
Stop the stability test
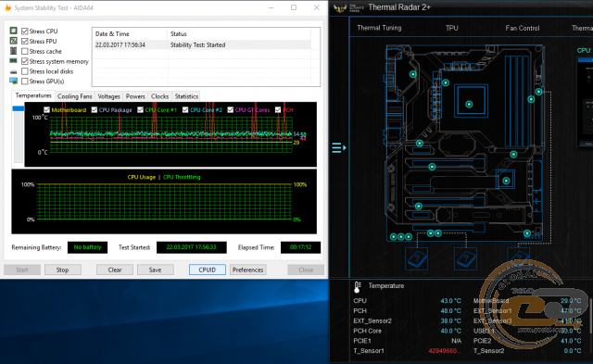tap(62, 270)
